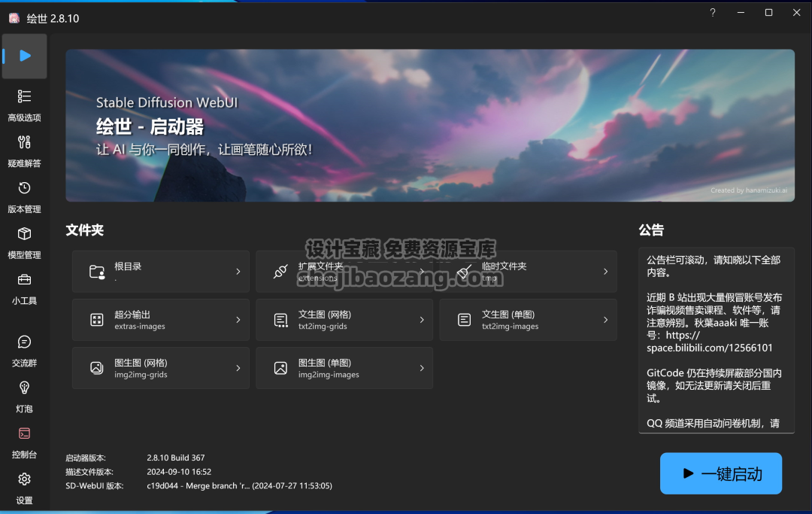Click the help question mark icon
812x514 pixels.
point(713,13)
